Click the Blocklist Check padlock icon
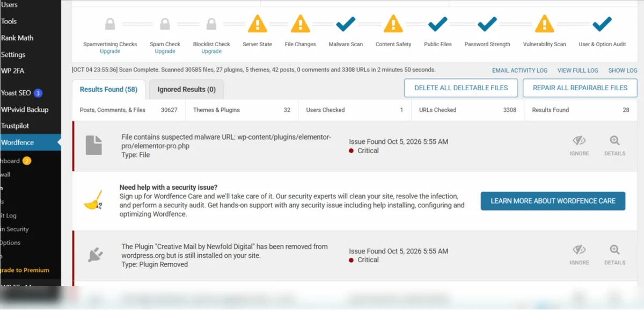The height and width of the screenshot is (310, 644). pos(211,24)
